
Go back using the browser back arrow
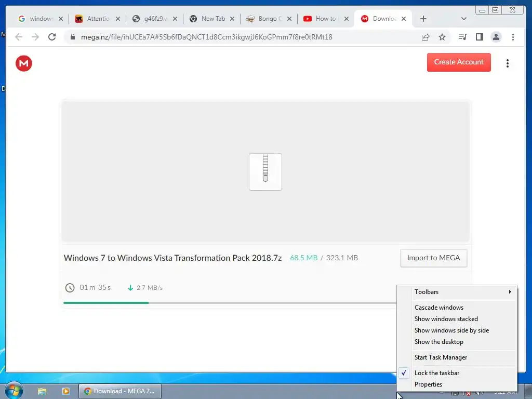click(19, 37)
